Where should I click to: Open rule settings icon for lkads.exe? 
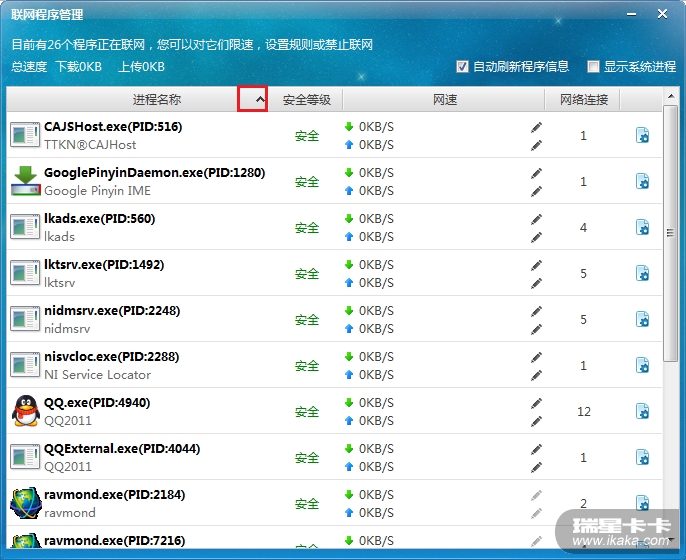coord(642,228)
